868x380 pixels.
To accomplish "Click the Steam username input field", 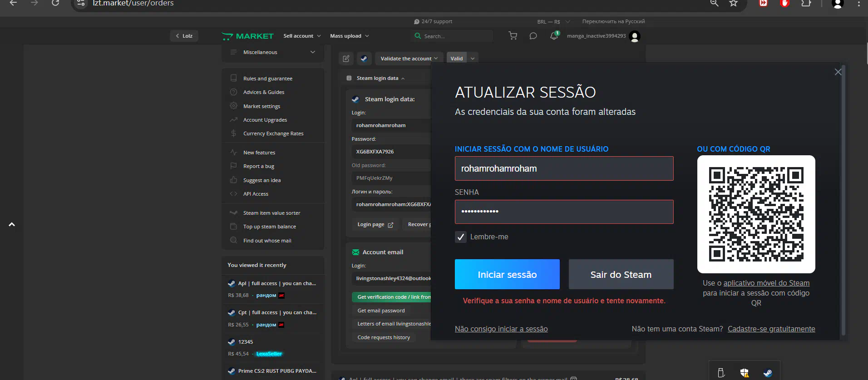I will [x=564, y=168].
